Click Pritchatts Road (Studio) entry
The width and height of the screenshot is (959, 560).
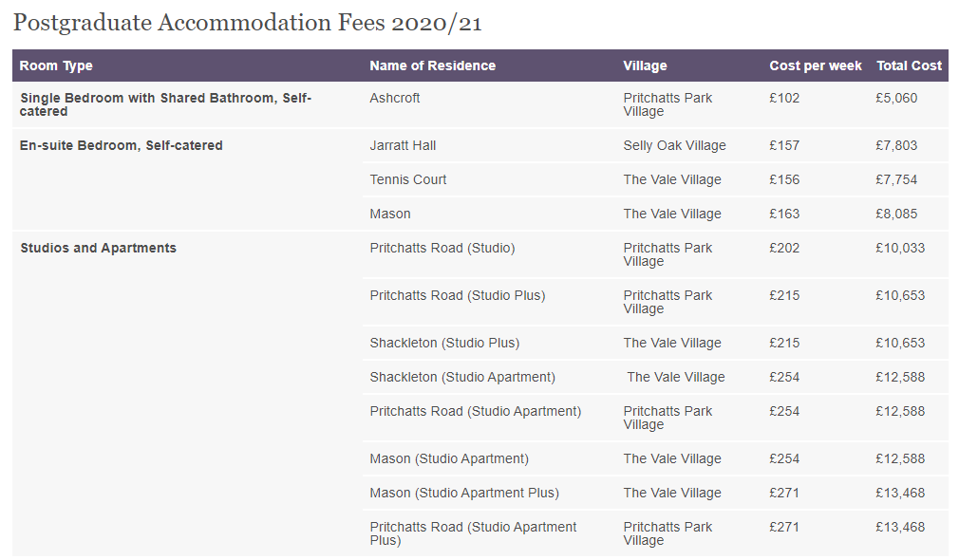[x=442, y=249]
